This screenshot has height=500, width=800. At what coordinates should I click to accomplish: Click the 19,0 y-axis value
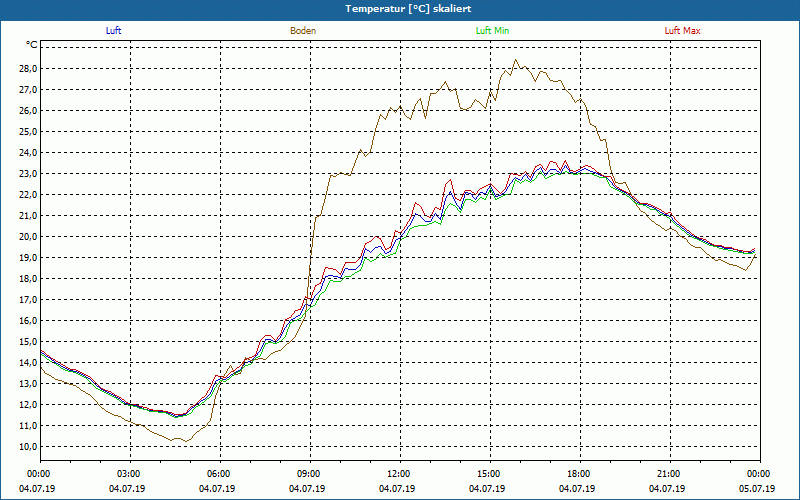29,258
